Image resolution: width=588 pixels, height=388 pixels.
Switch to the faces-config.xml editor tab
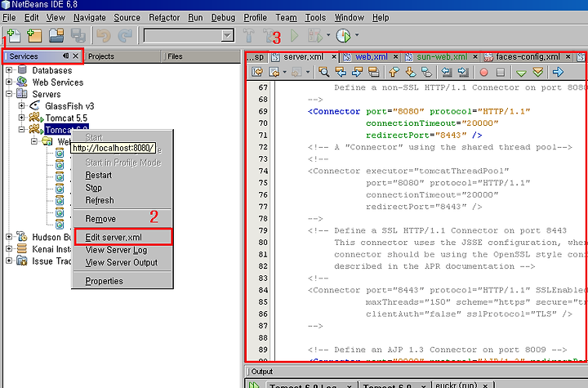coord(528,56)
